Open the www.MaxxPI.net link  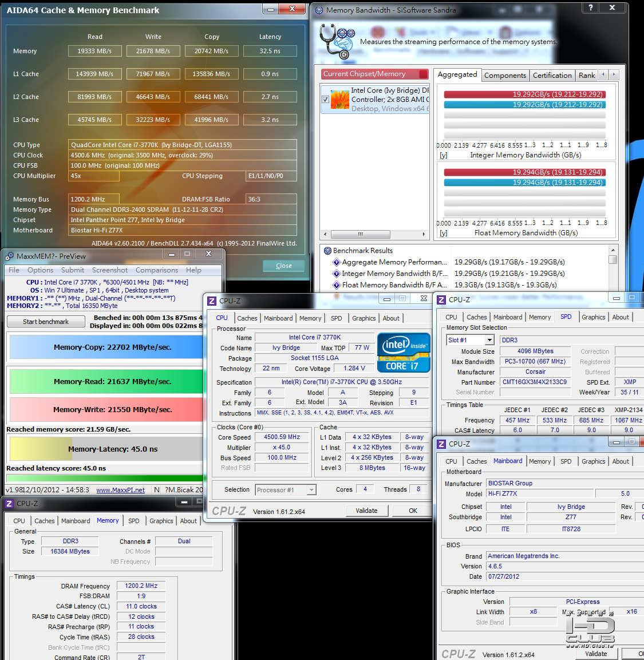120,490
